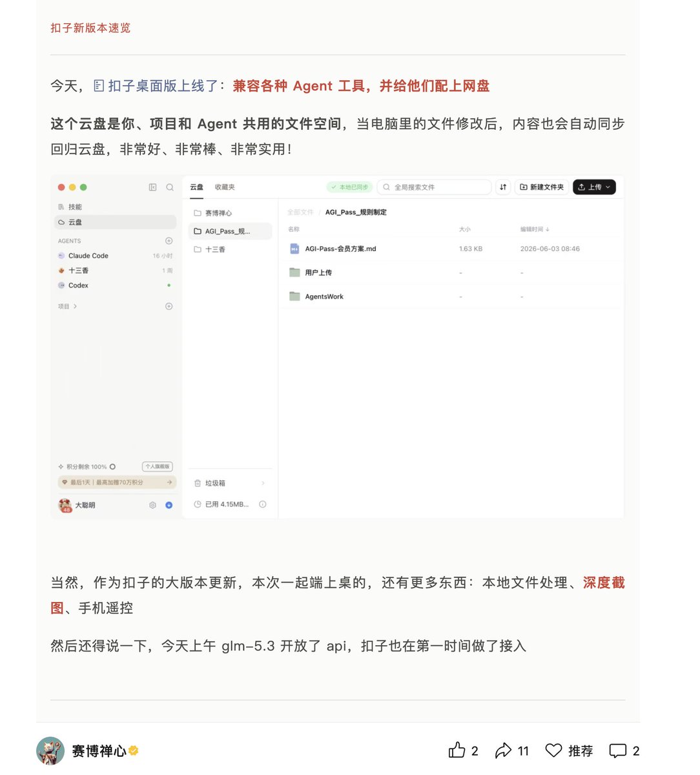Click the sort order arrows icon
This screenshot has height=775, width=700.
click(x=503, y=187)
